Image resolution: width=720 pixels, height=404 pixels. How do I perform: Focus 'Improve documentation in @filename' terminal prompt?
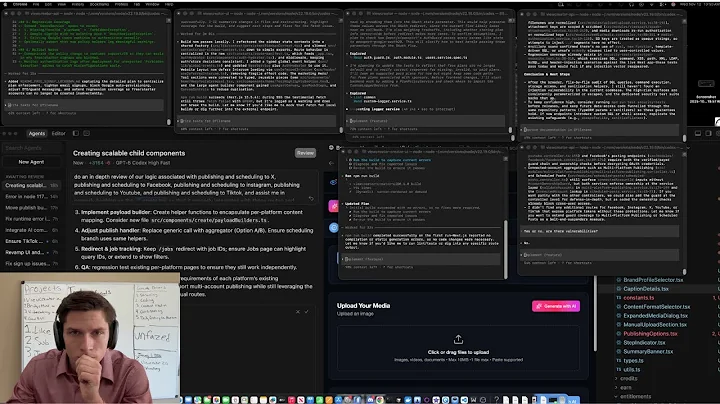[601, 130]
